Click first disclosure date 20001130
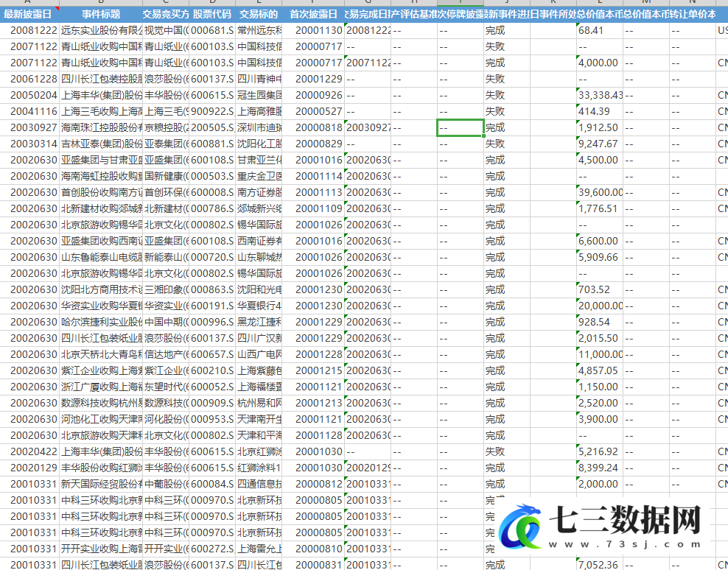This screenshot has width=728, height=570. (313, 31)
